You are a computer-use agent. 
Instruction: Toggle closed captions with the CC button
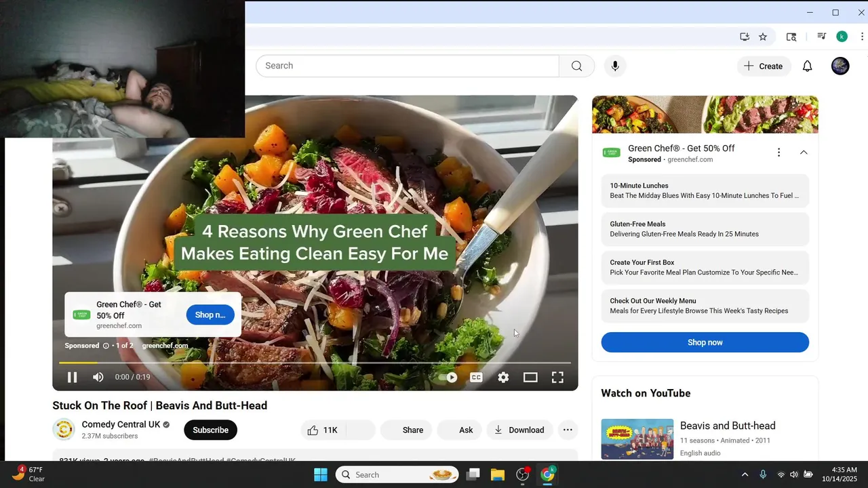pos(476,378)
